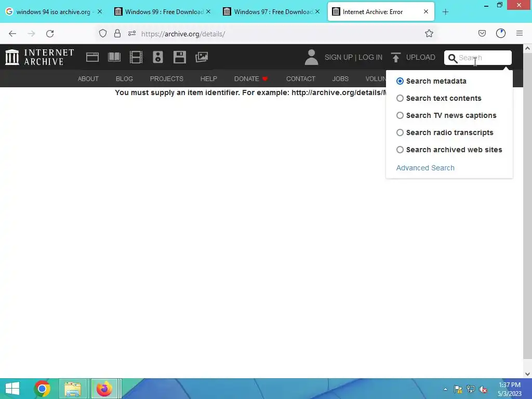Switch to 'windows 94 iso archive.org' tab
Screen dimensions: 532x399
pyautogui.click(x=53, y=12)
